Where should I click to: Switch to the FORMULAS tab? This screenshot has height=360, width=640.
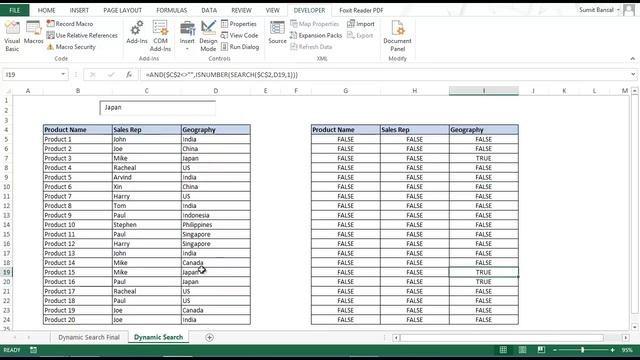171,10
